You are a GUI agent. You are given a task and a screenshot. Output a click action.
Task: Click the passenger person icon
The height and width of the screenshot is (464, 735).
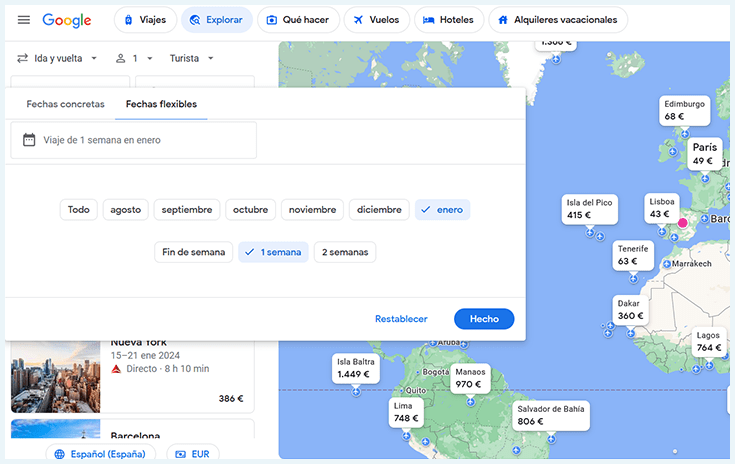coord(120,58)
